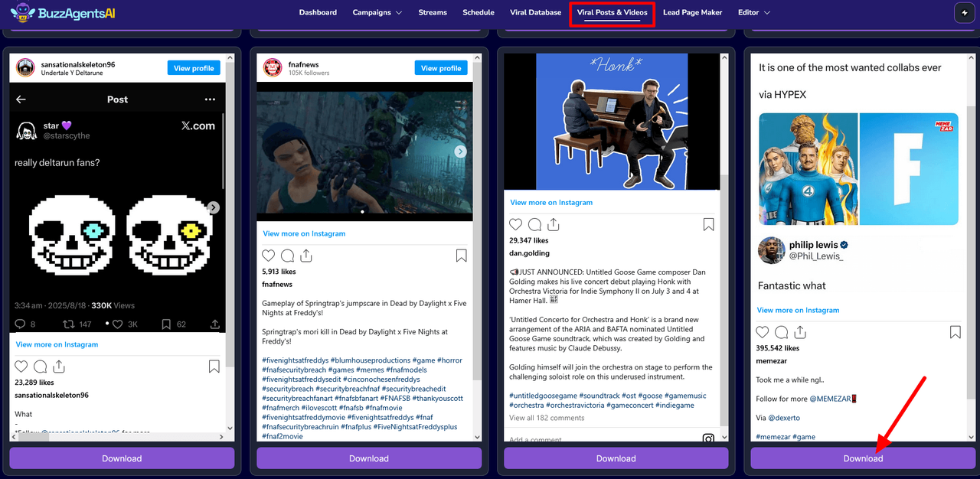Bookmark the fnafnews post
980x479 pixels.
click(462, 256)
